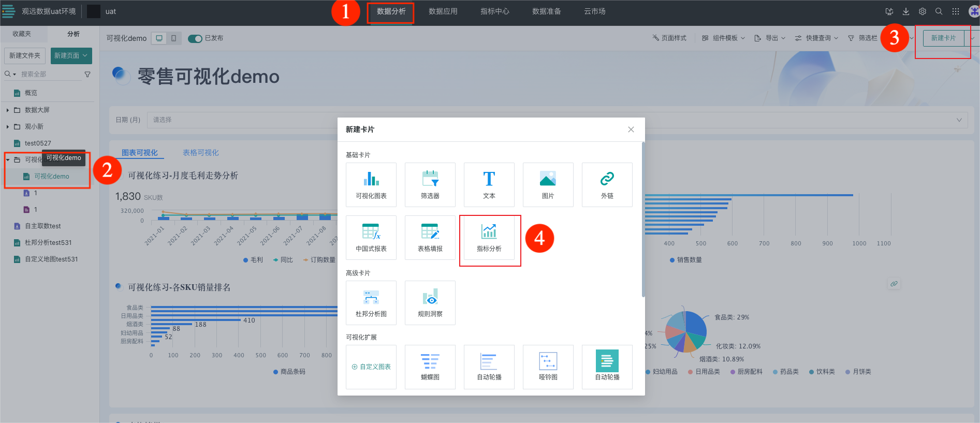Open 概览 page in tree
Viewport: 980px width, 423px height.
pos(31,93)
